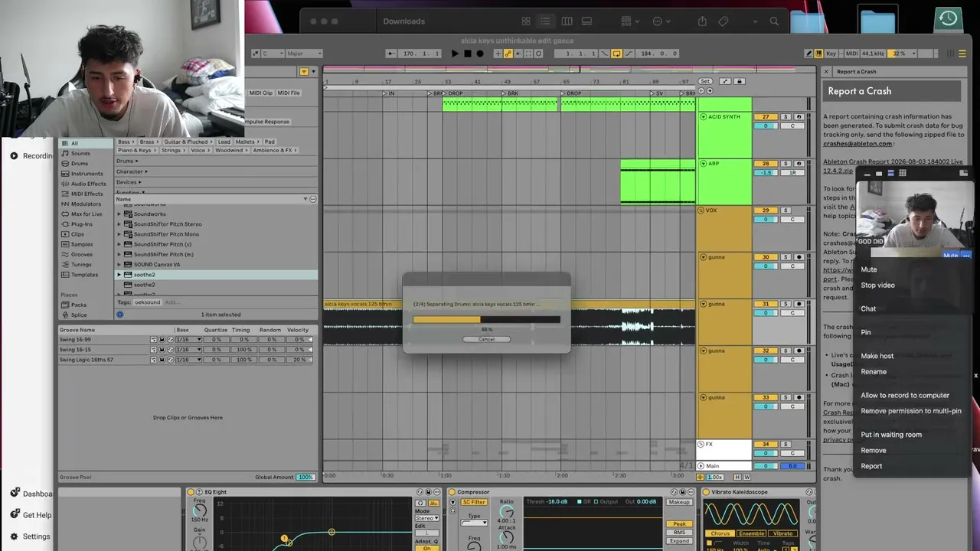Screen dimensions: 980x551
Task: Open Base dropdown for Swing 16-99
Action: pos(188,340)
